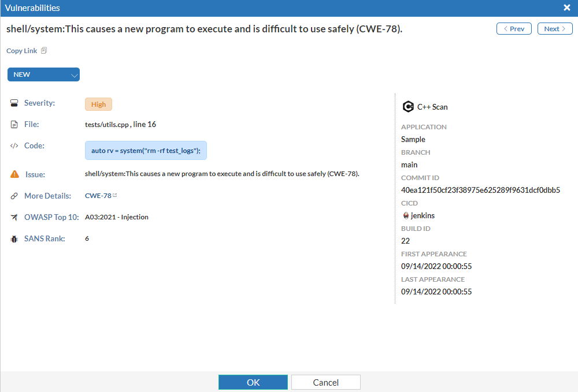Click the More Details chain-link icon
The width and height of the screenshot is (578, 392).
point(14,196)
